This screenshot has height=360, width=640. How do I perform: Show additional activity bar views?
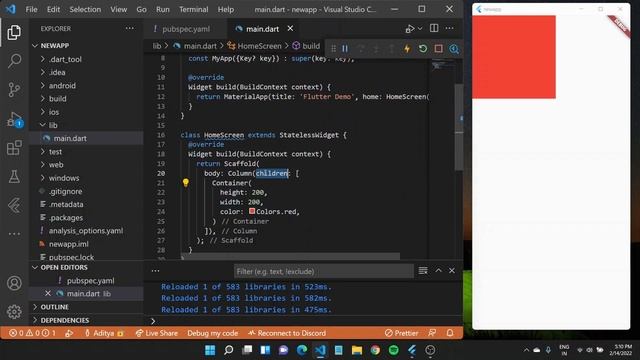[14, 234]
